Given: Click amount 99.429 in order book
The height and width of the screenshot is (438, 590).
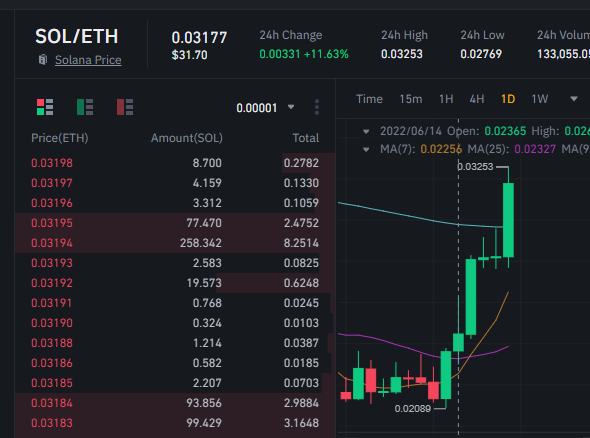Looking at the screenshot, I should [204, 423].
